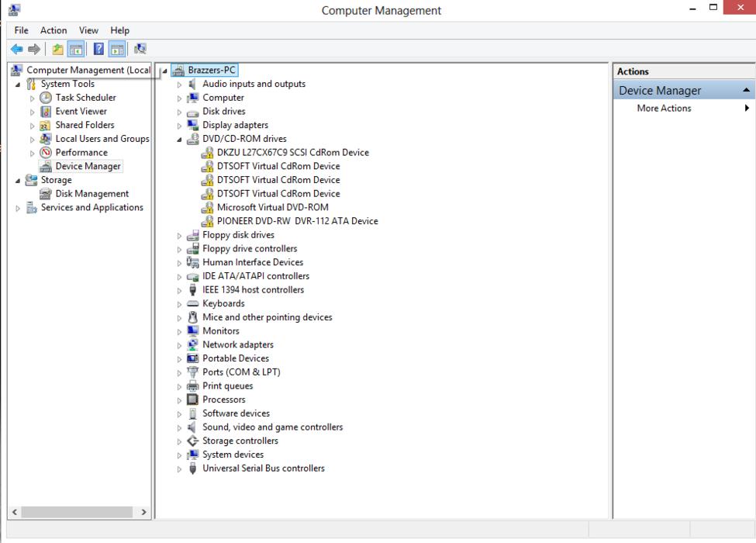The width and height of the screenshot is (756, 543).
Task: Toggle the Show/Hide Console Tree button
Action: click(x=76, y=49)
